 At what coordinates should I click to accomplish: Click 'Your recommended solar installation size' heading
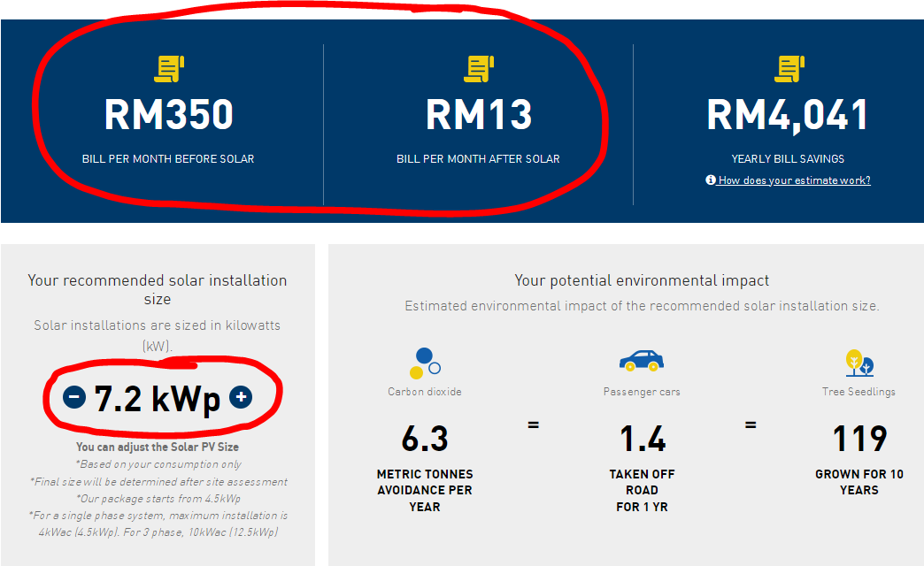pos(158,289)
